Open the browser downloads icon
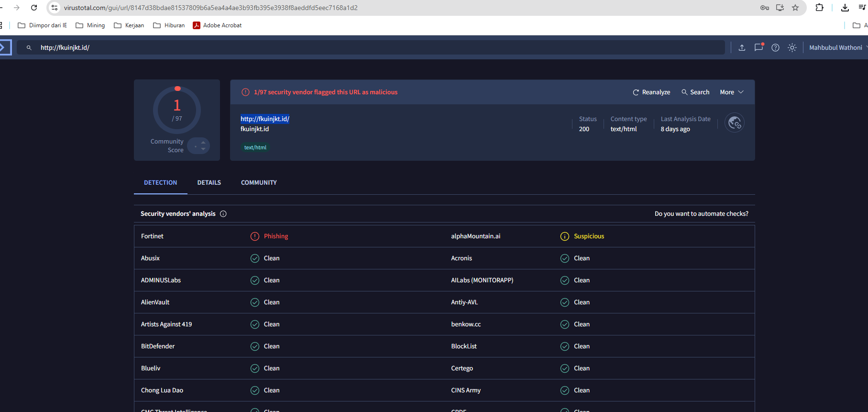Viewport: 868px width, 412px height. (x=845, y=8)
